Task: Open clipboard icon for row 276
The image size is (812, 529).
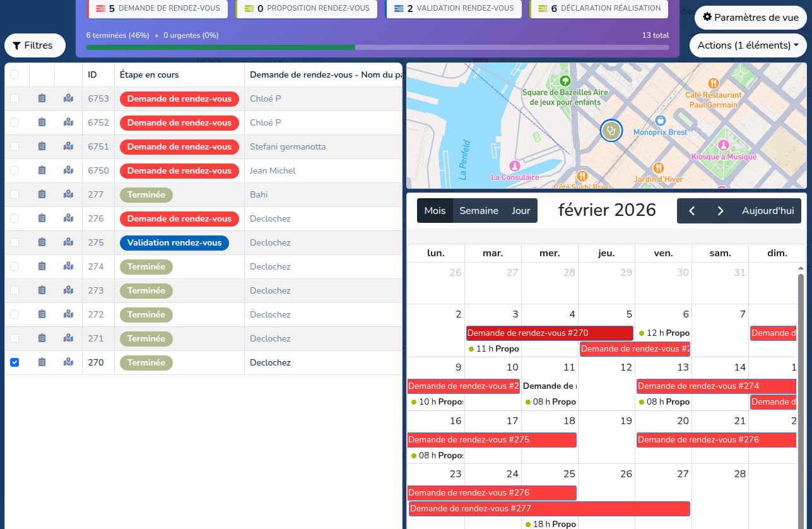Action: pos(42,218)
